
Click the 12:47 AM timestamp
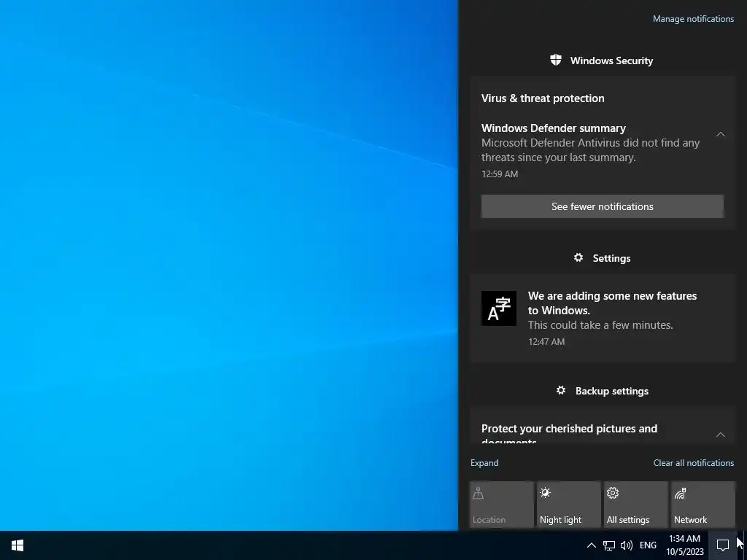[x=546, y=341]
